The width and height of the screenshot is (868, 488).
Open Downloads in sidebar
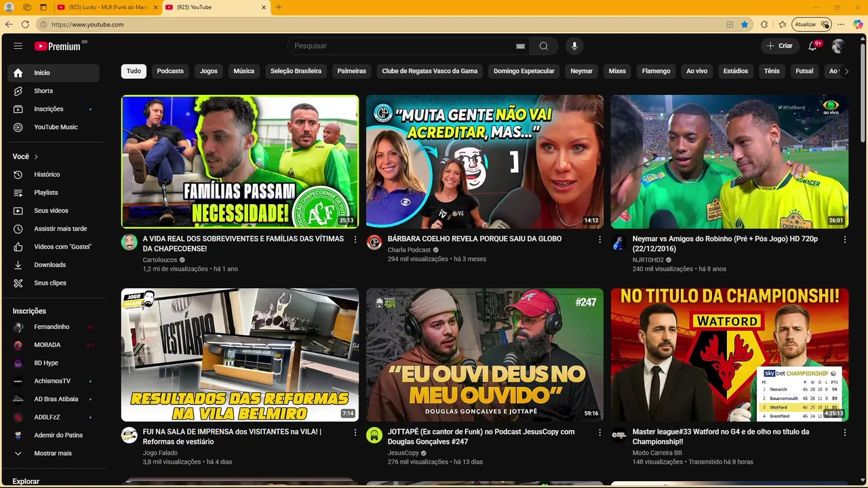(54, 265)
